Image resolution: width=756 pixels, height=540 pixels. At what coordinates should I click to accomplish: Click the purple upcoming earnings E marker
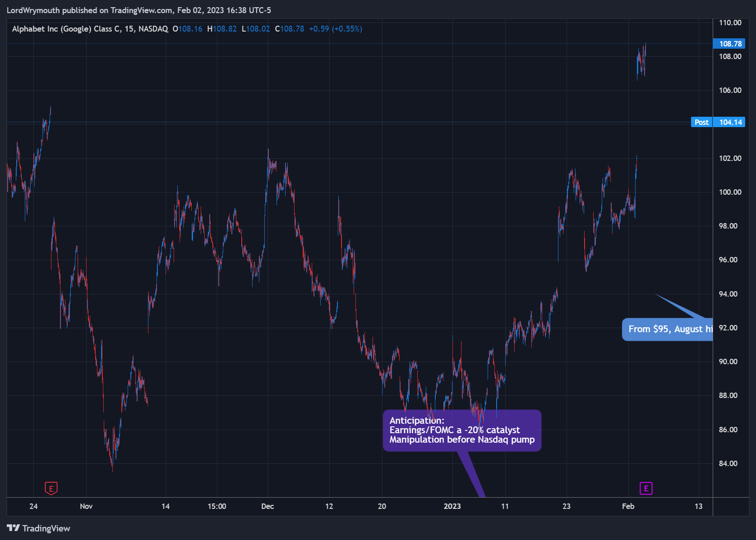(646, 488)
